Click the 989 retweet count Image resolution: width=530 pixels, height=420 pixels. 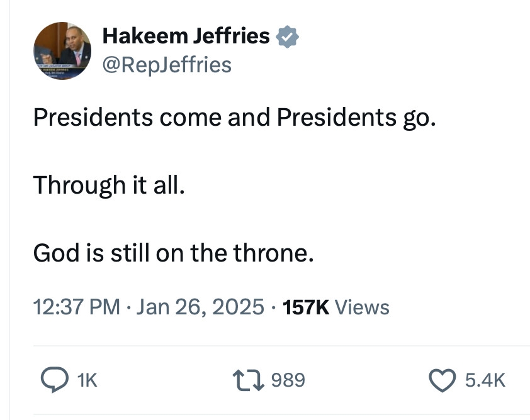coord(288,380)
